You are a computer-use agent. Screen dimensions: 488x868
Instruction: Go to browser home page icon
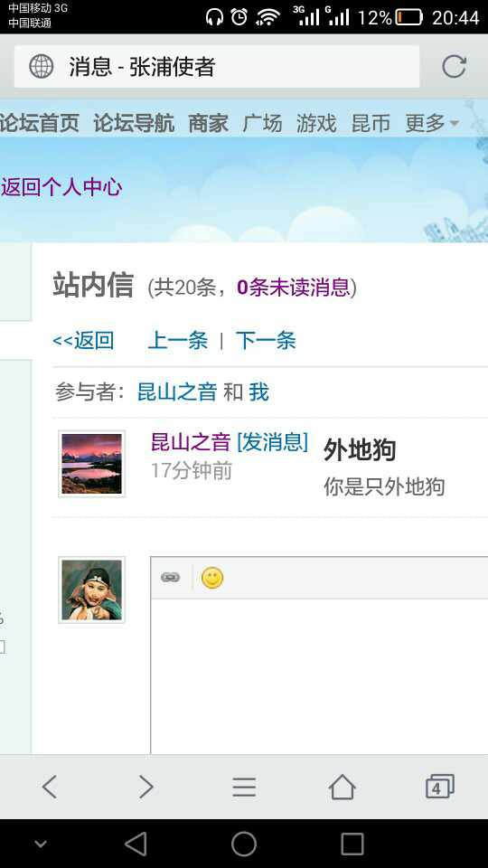tap(342, 786)
